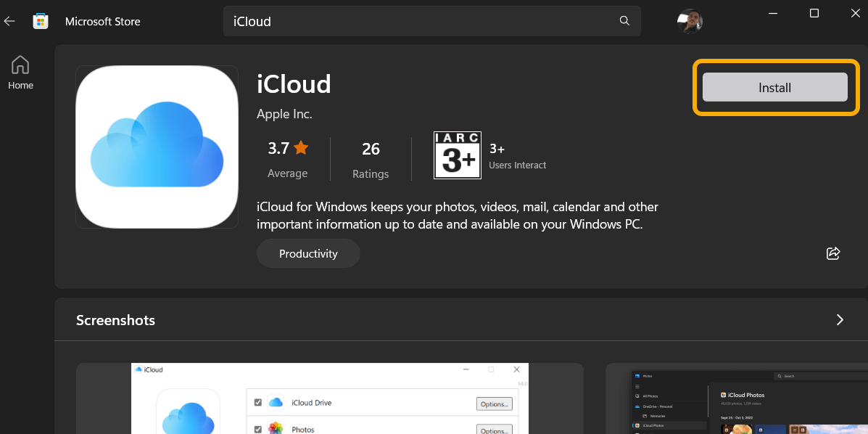This screenshot has width=868, height=434.
Task: Share the iCloud app page
Action: point(832,253)
